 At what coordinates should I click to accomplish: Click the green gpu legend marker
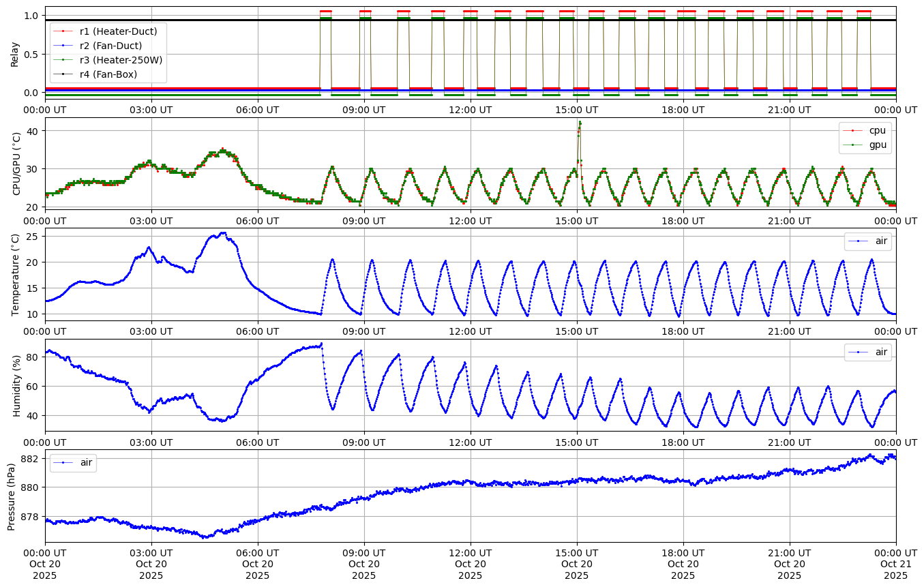tap(851, 145)
